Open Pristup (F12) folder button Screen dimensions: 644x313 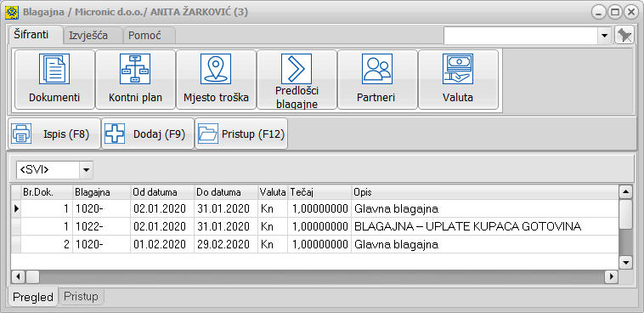click(241, 134)
